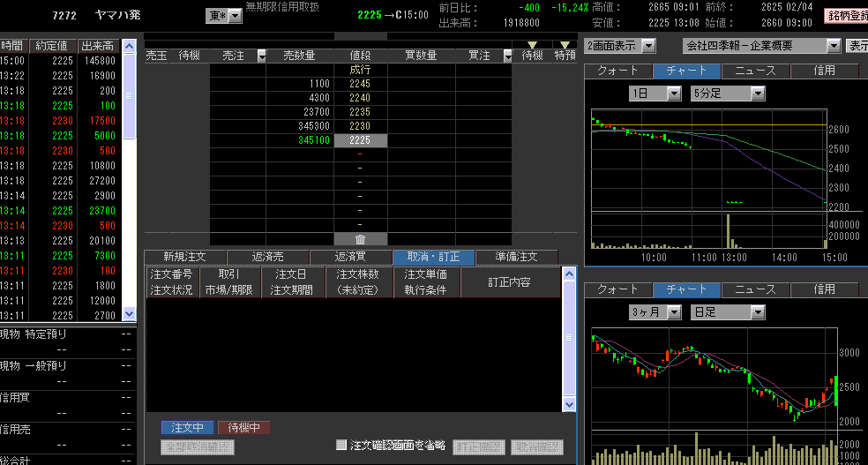Image resolution: width=868 pixels, height=465 pixels.
Task: Open the ニュース tab in upper chart panel
Action: coord(755,71)
